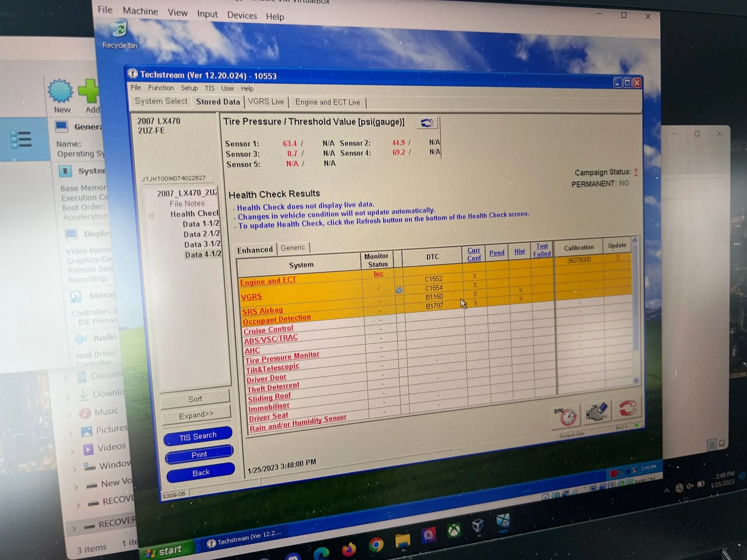Open File Explorer from host taskbar
Screen dimensions: 747x560
tap(402, 541)
